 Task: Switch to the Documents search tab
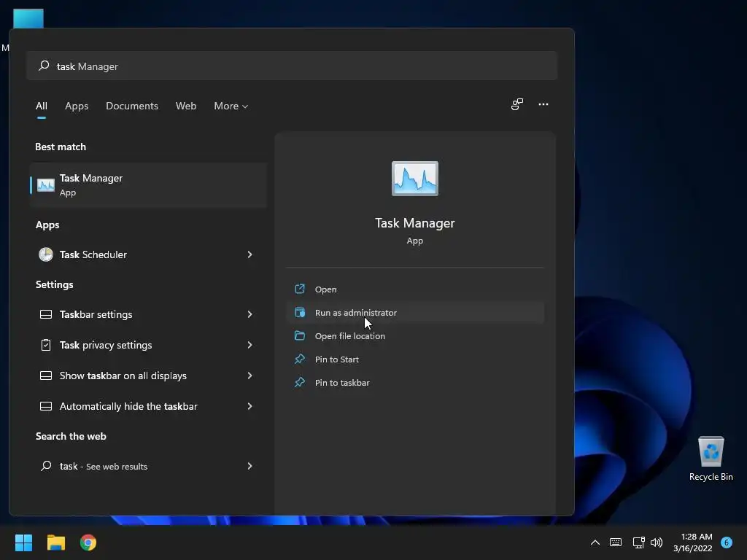pyautogui.click(x=132, y=106)
